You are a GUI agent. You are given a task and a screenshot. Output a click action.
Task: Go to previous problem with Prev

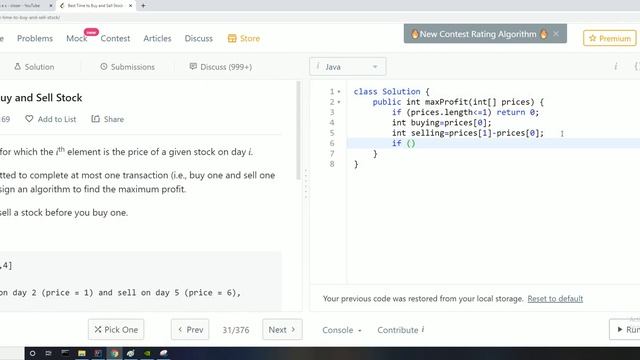pyautogui.click(x=190, y=329)
